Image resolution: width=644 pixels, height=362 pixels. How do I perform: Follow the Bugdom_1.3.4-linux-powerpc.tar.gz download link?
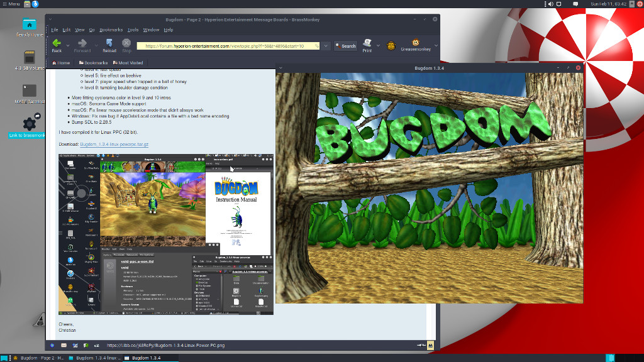tap(114, 144)
